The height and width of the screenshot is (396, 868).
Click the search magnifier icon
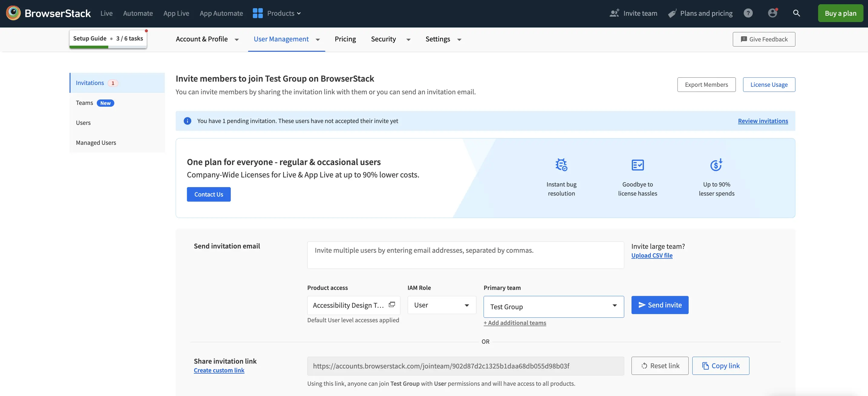(796, 13)
